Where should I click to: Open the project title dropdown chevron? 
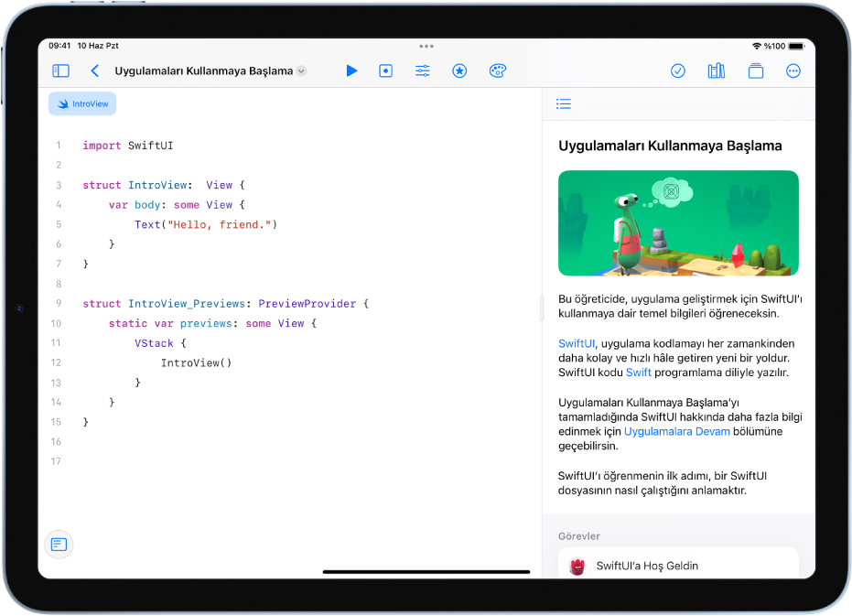pyautogui.click(x=301, y=71)
